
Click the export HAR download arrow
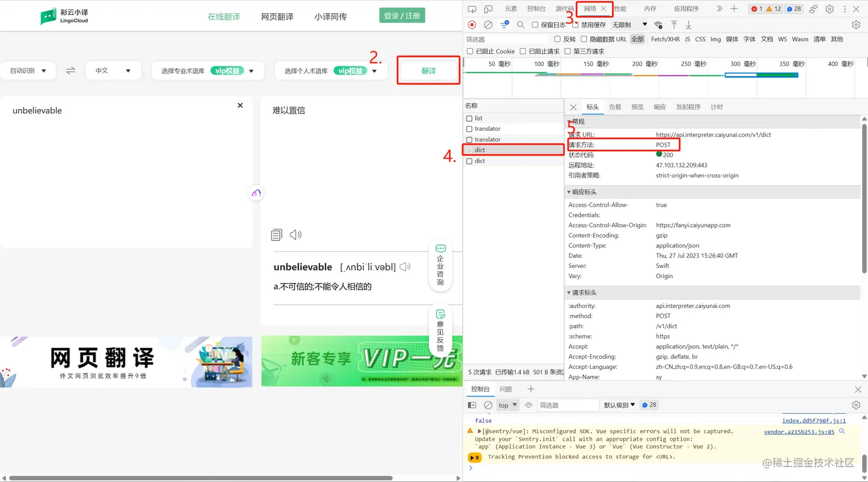point(688,24)
